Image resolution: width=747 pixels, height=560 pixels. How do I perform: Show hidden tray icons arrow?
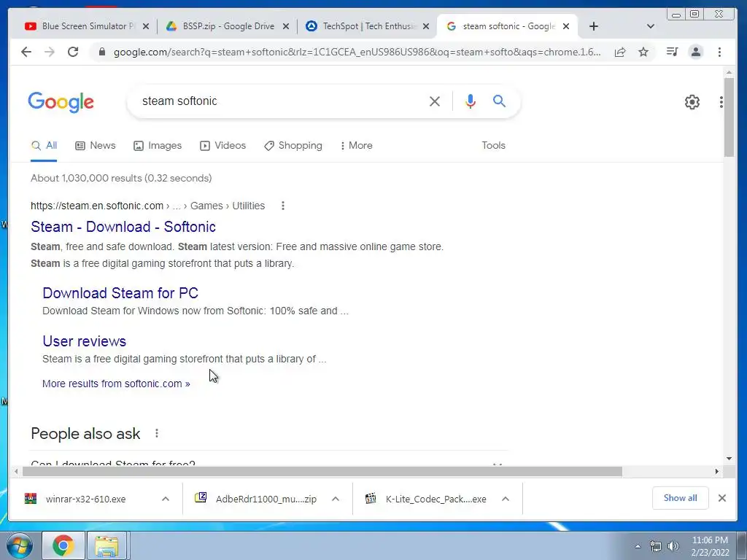click(638, 546)
